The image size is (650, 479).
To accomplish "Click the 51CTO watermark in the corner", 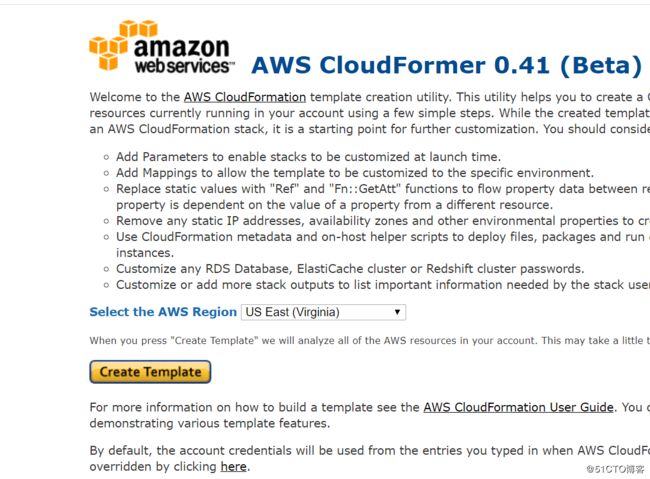I will [612, 468].
